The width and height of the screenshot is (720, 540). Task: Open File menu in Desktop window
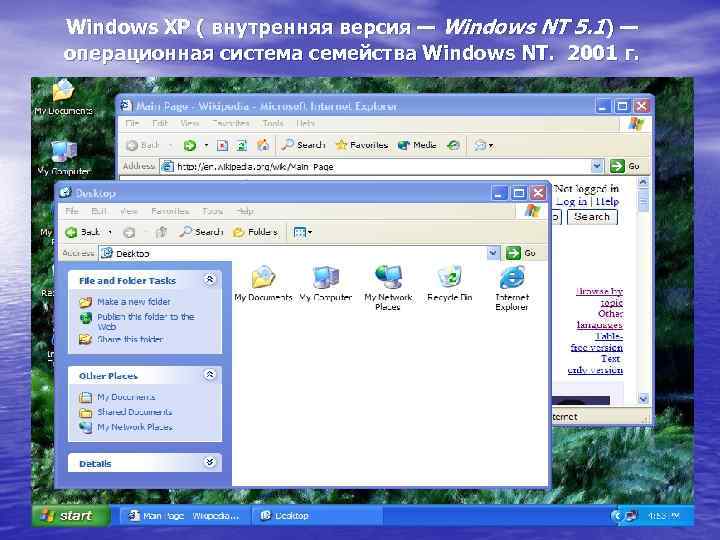[x=72, y=211]
